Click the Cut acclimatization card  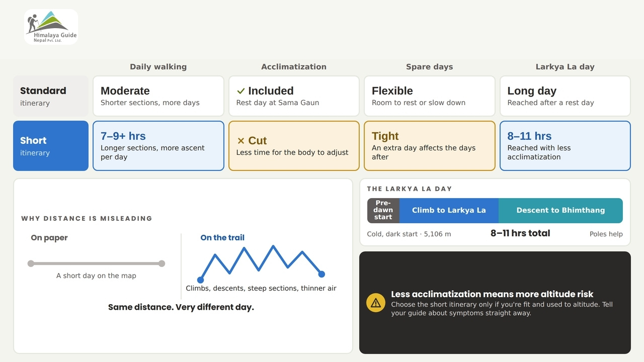(294, 146)
